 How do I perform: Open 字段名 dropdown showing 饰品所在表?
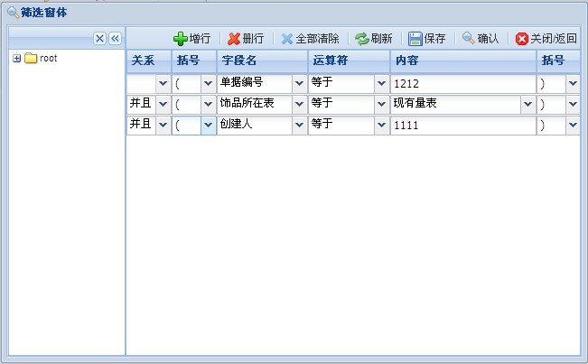299,104
